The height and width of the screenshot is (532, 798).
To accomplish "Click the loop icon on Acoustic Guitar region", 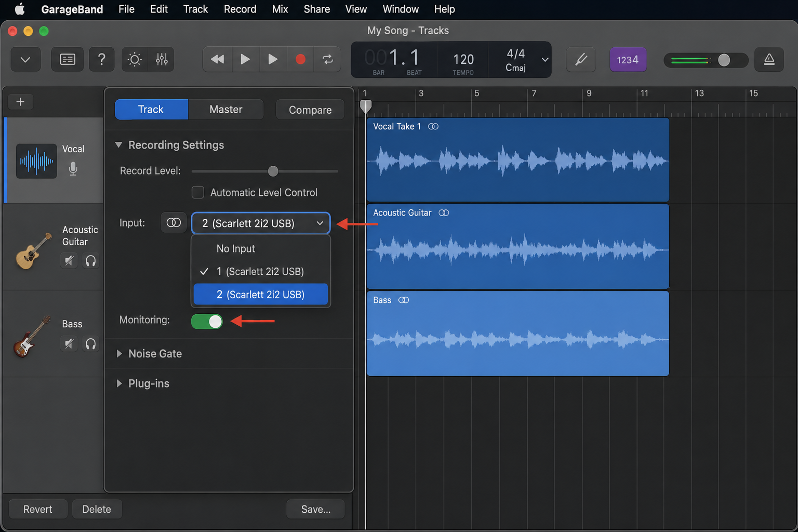I will 444,212.
